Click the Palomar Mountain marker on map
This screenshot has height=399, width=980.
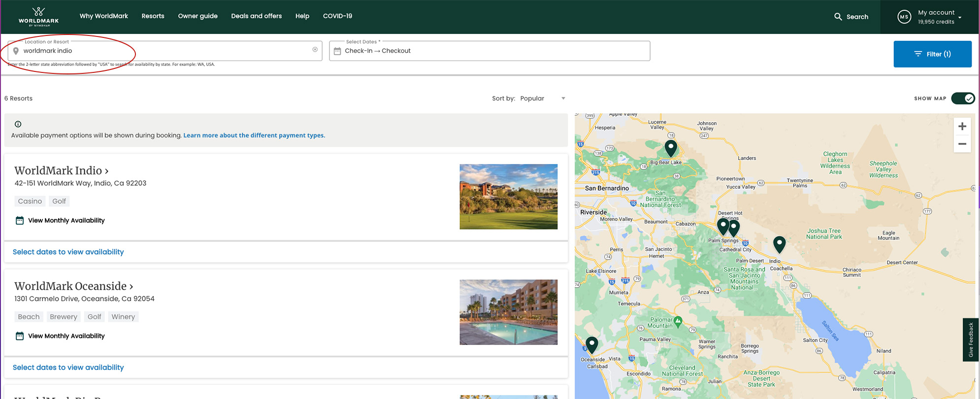(x=678, y=322)
